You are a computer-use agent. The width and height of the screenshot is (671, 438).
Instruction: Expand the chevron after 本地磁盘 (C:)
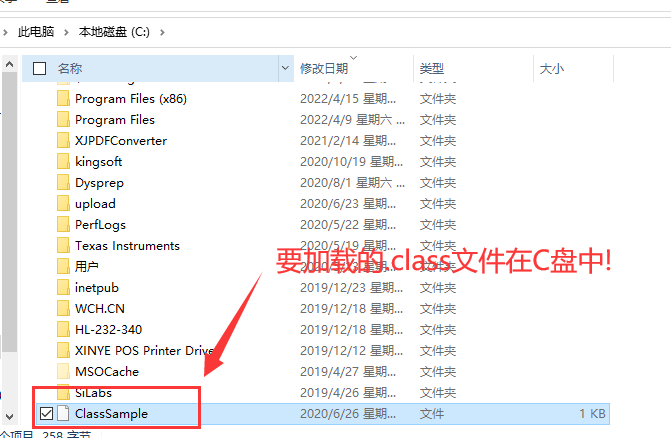coord(162,32)
